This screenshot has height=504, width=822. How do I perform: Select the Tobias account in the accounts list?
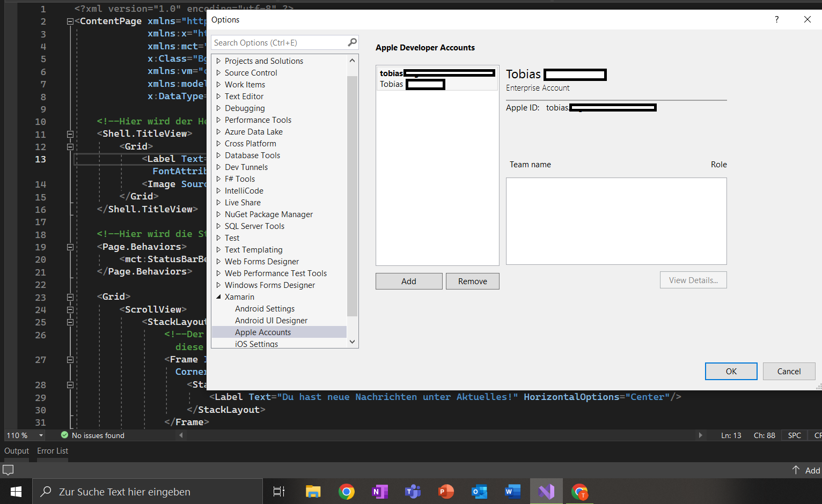pos(437,78)
